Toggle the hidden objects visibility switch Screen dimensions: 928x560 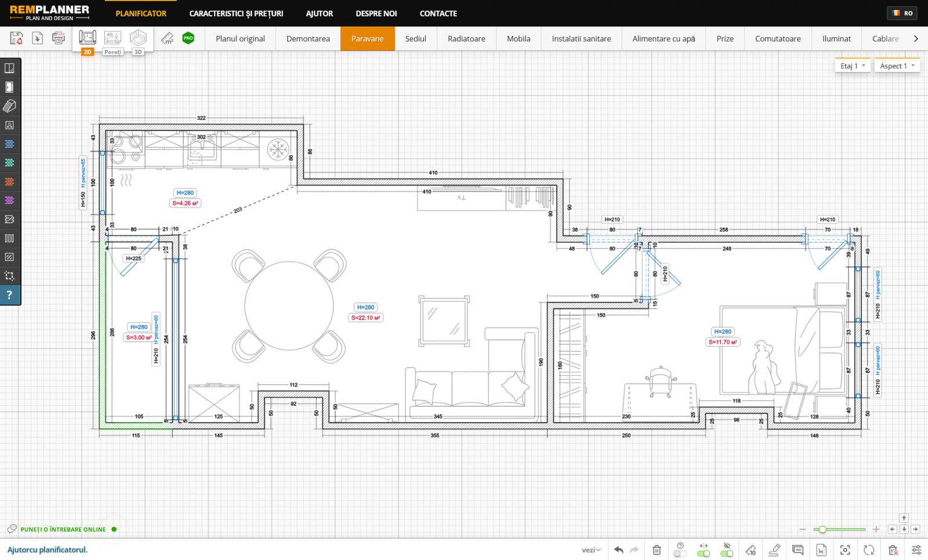click(x=727, y=554)
